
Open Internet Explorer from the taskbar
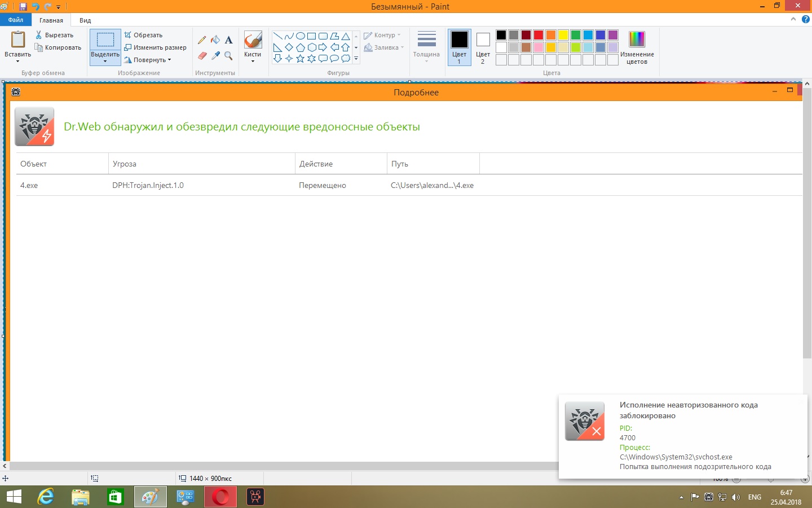point(46,497)
